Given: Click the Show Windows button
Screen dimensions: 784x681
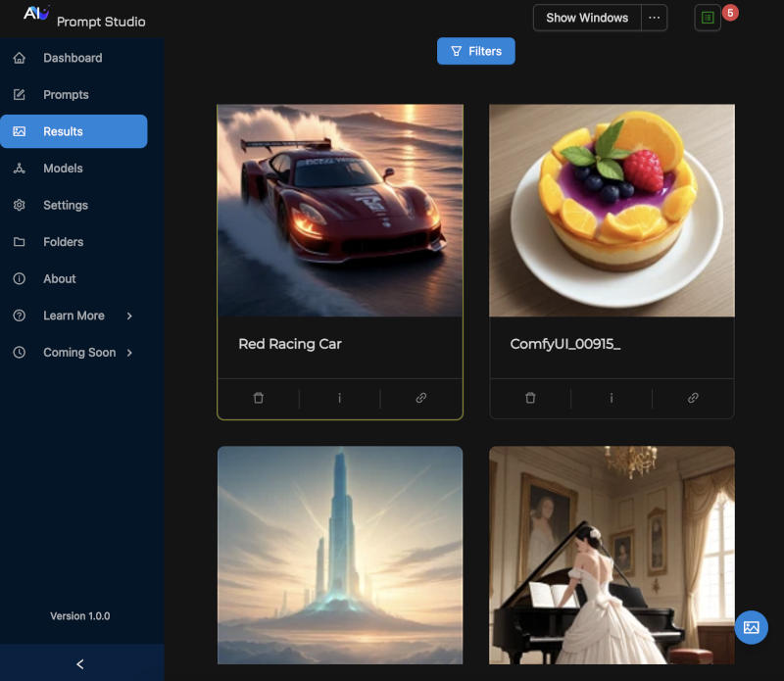Looking at the screenshot, I should [x=587, y=18].
